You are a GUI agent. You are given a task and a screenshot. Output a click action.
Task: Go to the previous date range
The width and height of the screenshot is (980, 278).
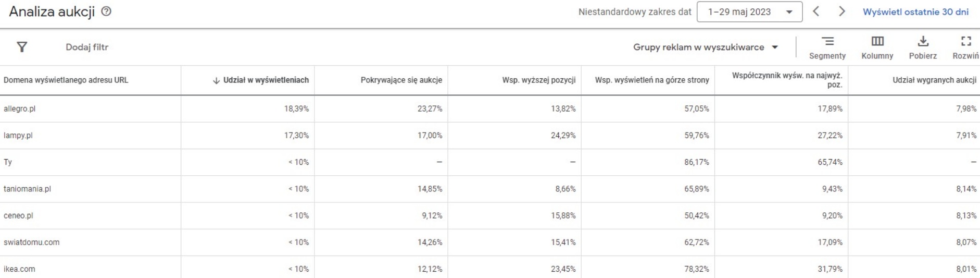click(816, 11)
